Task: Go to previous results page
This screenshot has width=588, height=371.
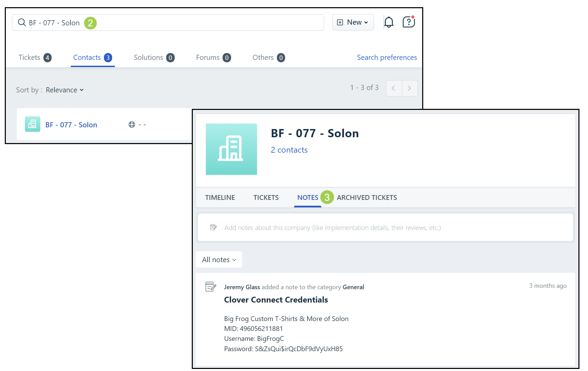Action: [394, 88]
